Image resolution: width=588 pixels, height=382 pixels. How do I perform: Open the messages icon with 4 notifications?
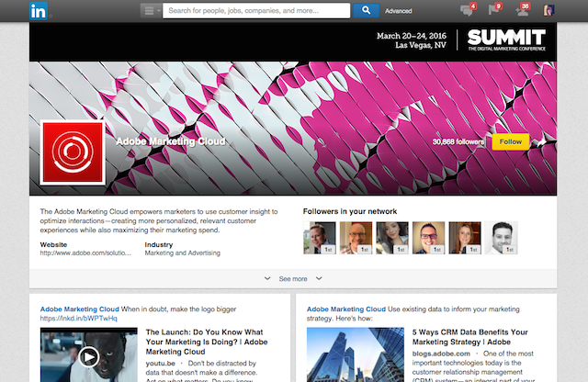[x=468, y=10]
